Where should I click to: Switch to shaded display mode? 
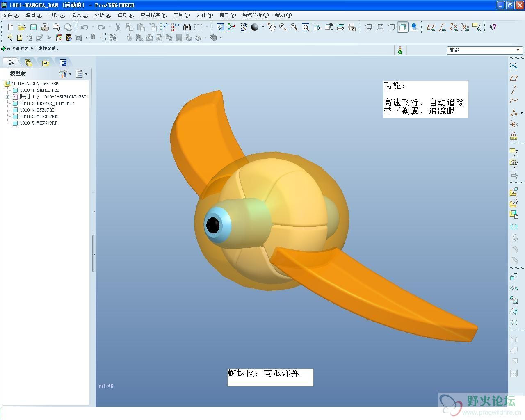pyautogui.click(x=403, y=27)
